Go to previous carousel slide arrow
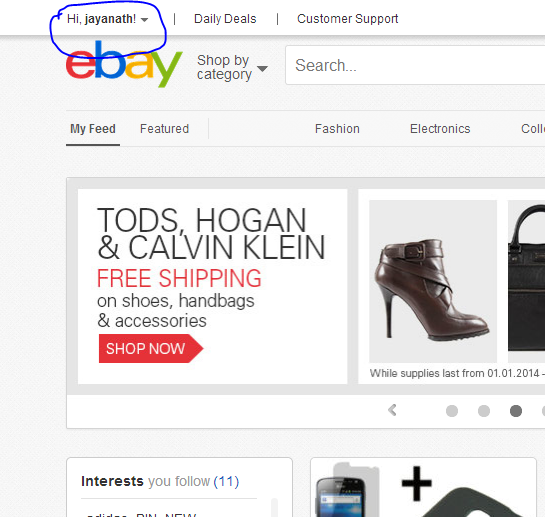The height and width of the screenshot is (517, 545). [x=392, y=410]
